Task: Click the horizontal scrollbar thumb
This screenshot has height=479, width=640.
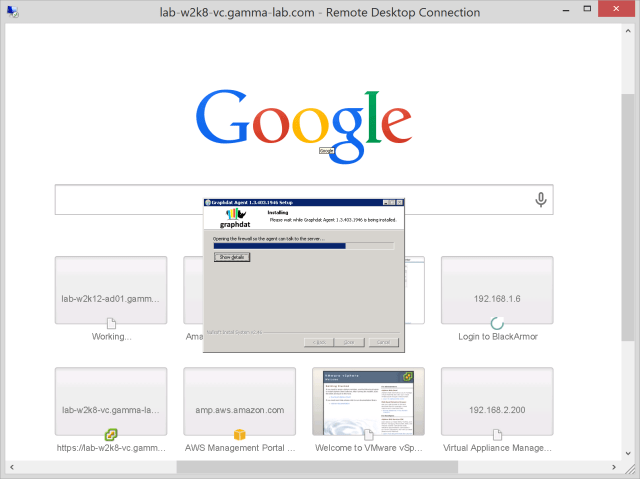Action: (317, 467)
